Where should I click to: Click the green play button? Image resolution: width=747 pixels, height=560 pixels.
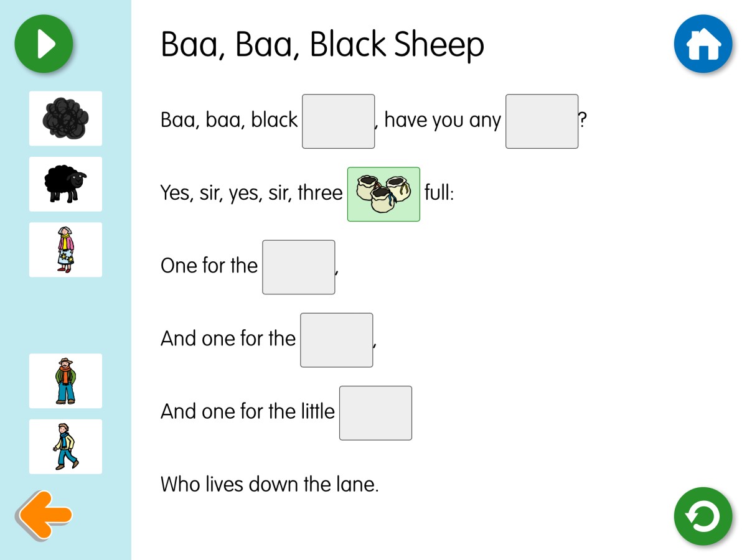tap(44, 44)
